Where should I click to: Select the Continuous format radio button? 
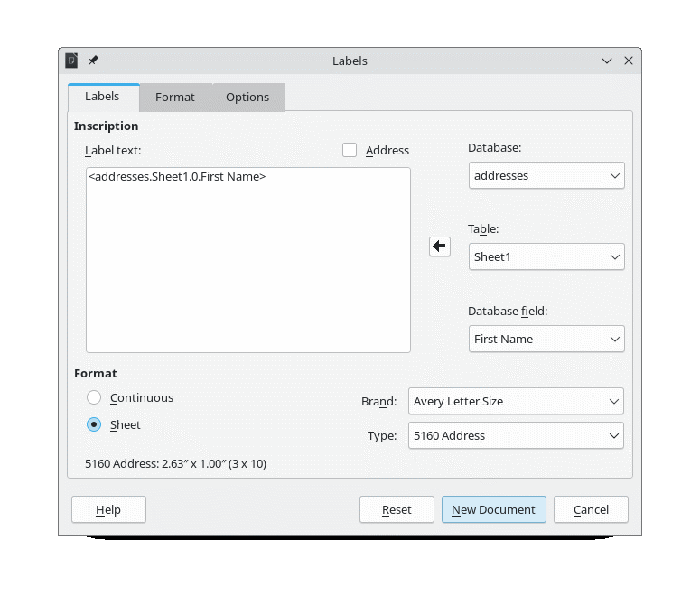[x=94, y=397]
